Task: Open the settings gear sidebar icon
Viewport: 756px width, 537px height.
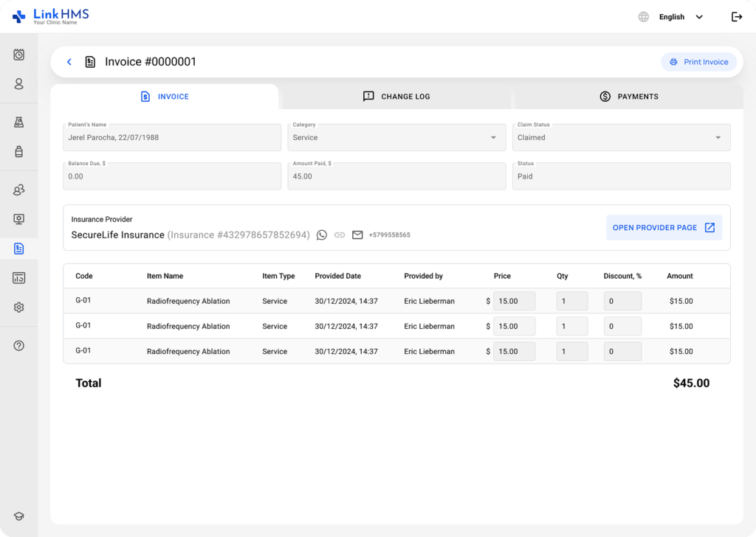Action: coord(18,308)
